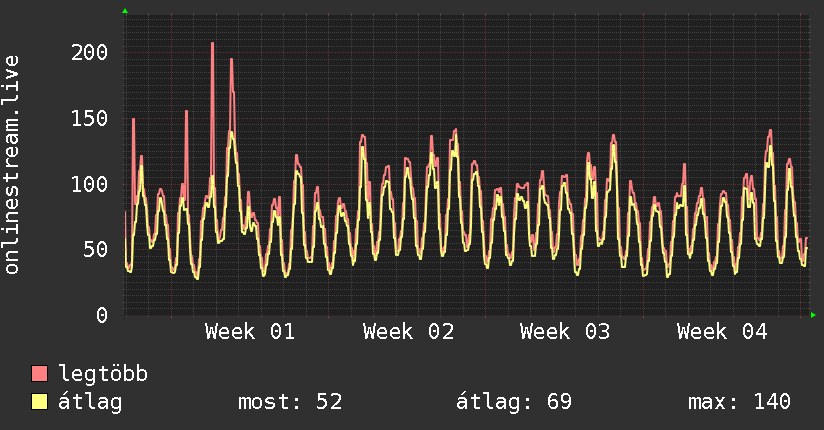Click the 150 y-axis label
Screen dimensions: 824x430
click(x=89, y=118)
